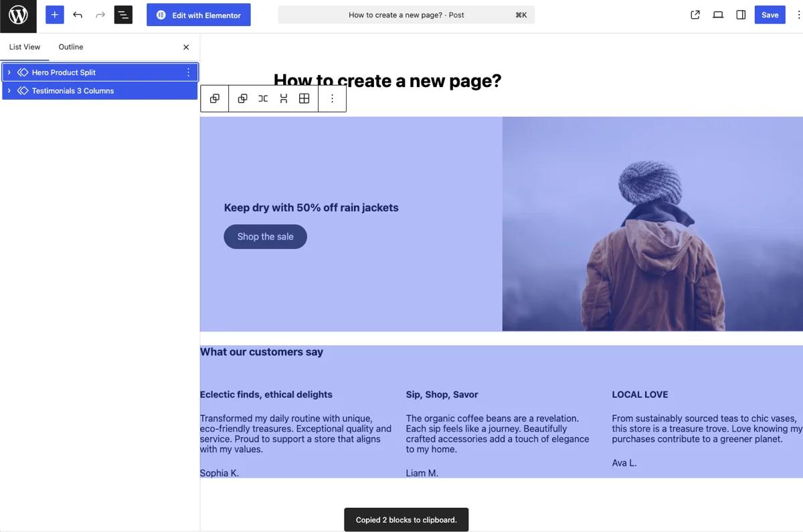Arrange selected blocks in a Grid

[304, 98]
